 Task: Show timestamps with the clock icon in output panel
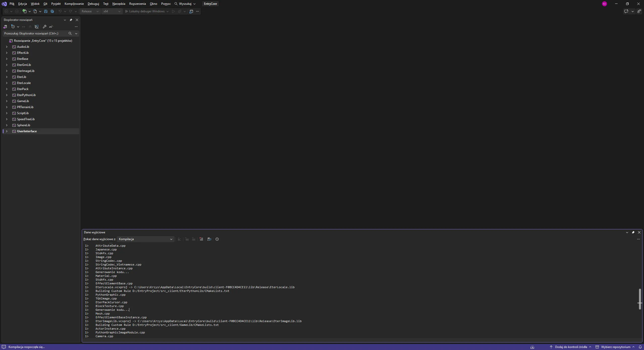pos(217,239)
